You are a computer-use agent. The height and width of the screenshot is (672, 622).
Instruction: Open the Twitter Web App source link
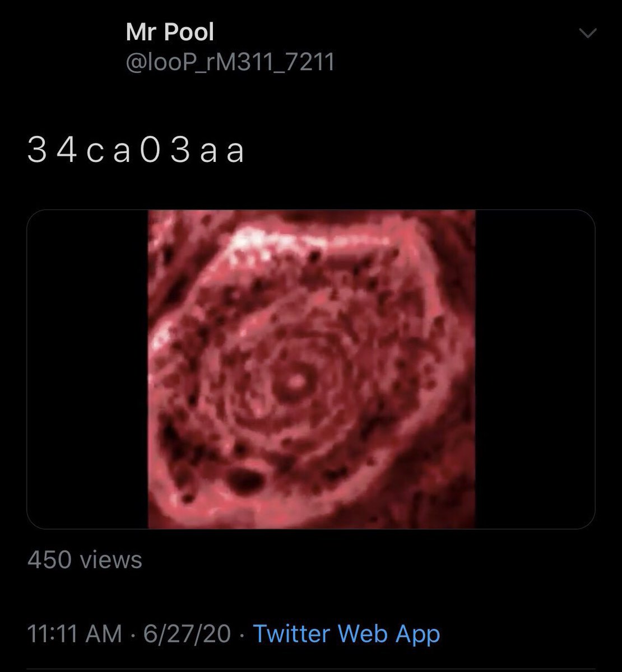pos(347,634)
